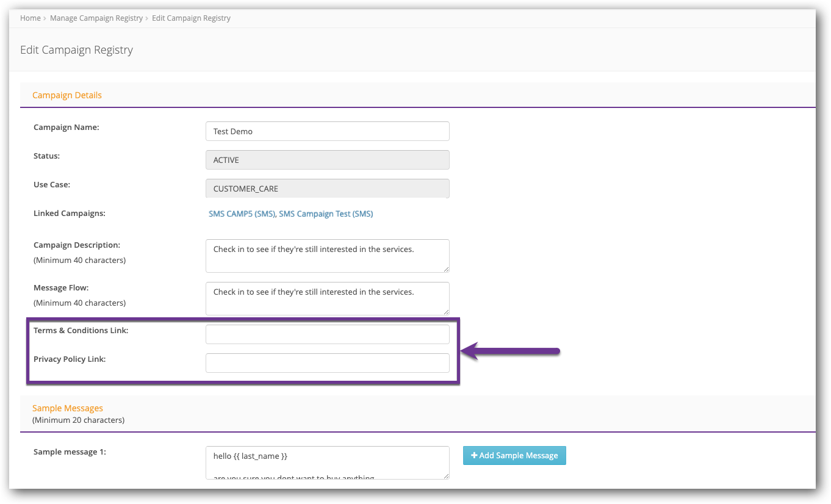
Task: Open the Manage Campaign Registry breadcrumb
Action: 96,18
